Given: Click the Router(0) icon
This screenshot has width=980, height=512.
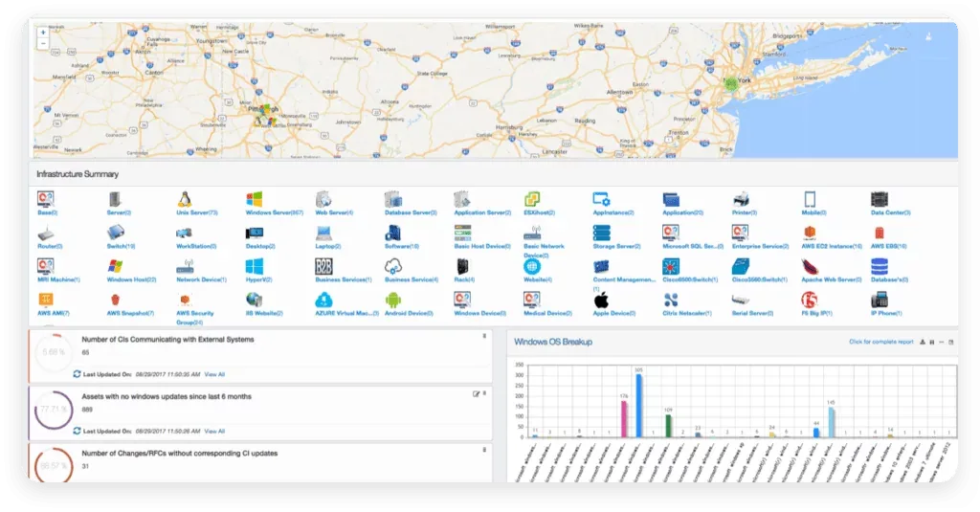Looking at the screenshot, I should (x=46, y=234).
